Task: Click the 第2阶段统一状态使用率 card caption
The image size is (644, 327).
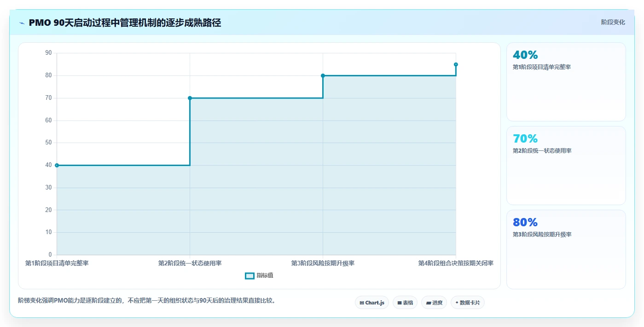Action: [542, 151]
